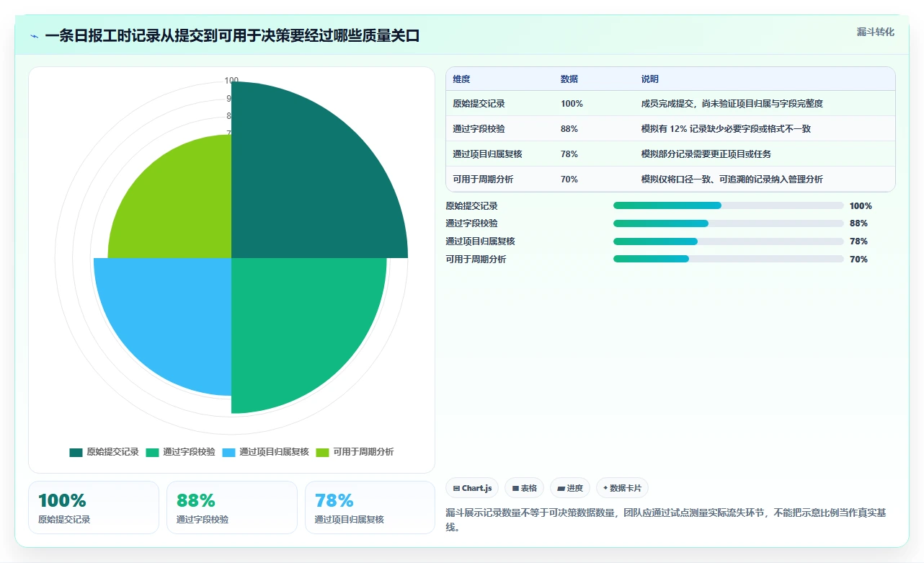Click the 漏斗转化 tag in the header
Screen dimensions: 924x563
click(876, 32)
